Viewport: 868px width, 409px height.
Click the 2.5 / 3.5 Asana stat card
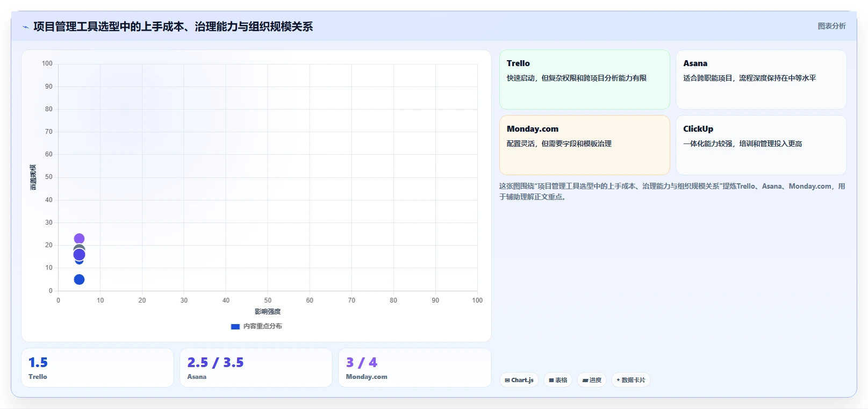(256, 368)
